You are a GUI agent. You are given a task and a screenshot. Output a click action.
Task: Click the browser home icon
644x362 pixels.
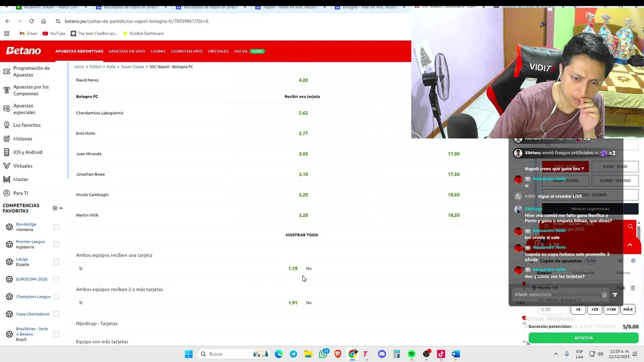(43, 21)
